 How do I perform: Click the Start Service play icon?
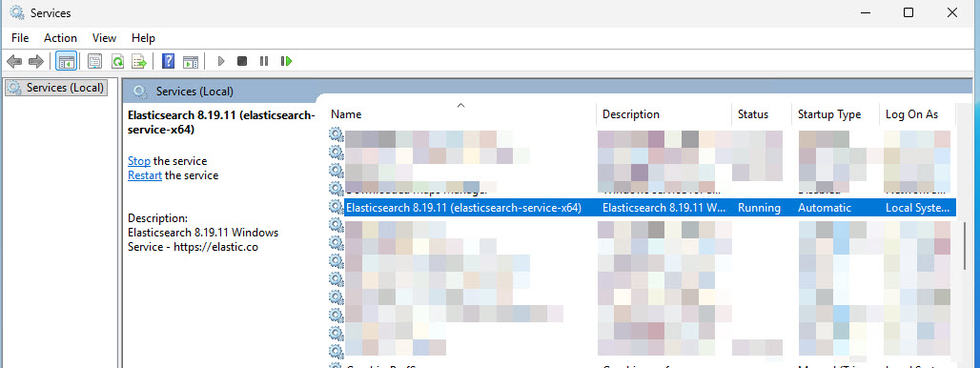point(220,61)
